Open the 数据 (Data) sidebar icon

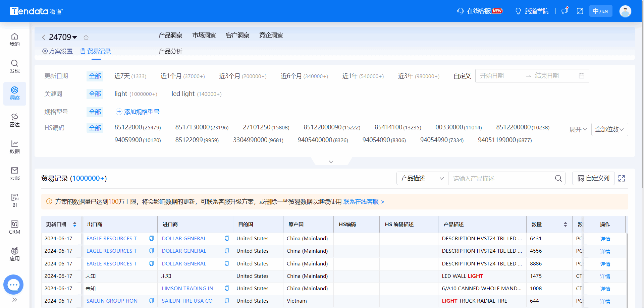pyautogui.click(x=14, y=147)
